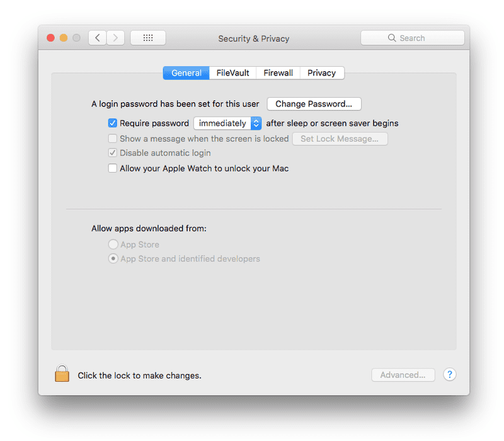This screenshot has height=441, width=504.
Task: Open Show All preferences grid icon
Action: (x=147, y=37)
